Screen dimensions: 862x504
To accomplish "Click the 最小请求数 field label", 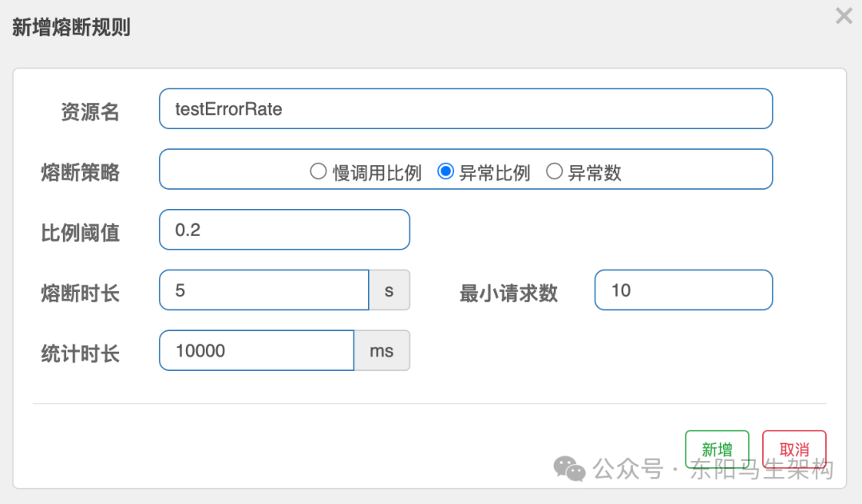I will [x=508, y=293].
